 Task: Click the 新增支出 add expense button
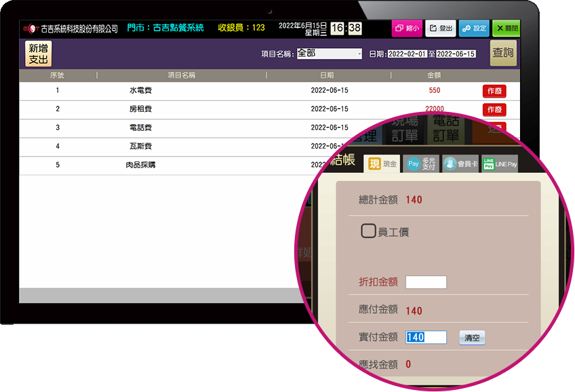[38, 54]
